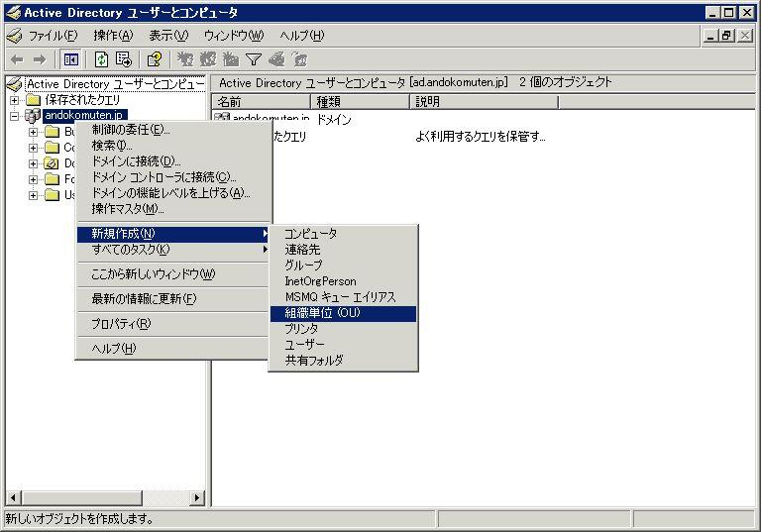Click tree pane scrollbar left arrow
The height and width of the screenshot is (532, 761).
click(13, 497)
